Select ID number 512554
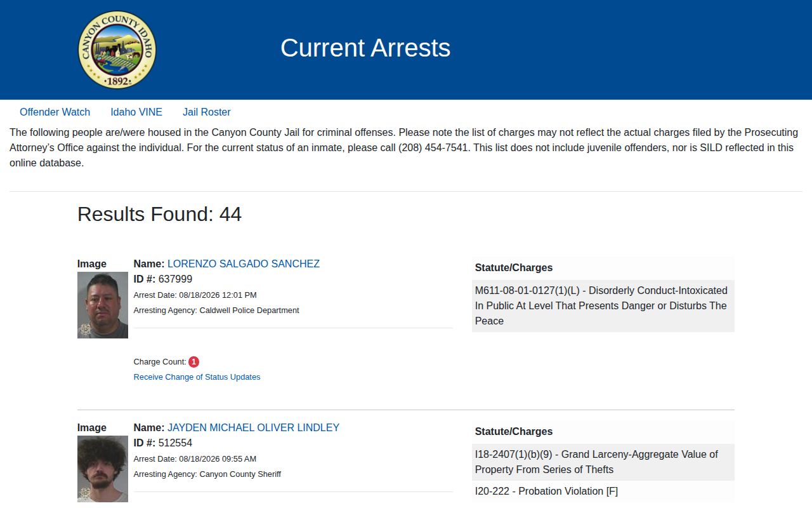This screenshot has height=508, width=812. [175, 443]
